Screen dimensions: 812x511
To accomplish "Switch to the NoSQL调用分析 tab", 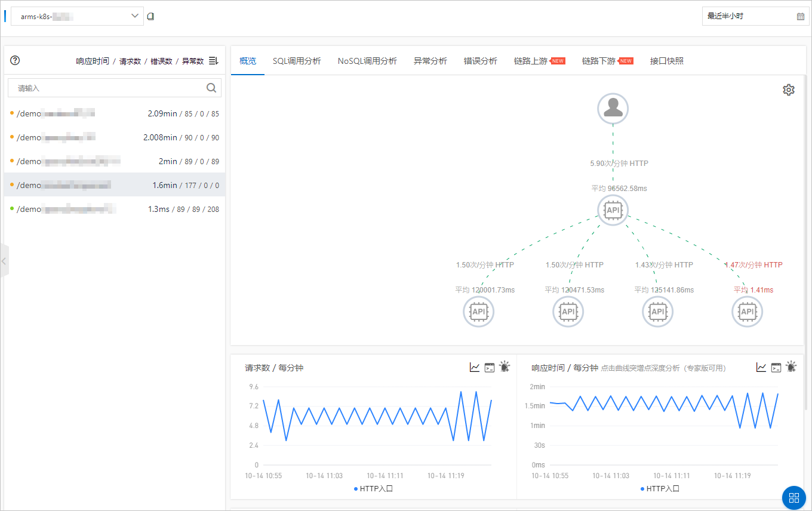I will tap(367, 61).
